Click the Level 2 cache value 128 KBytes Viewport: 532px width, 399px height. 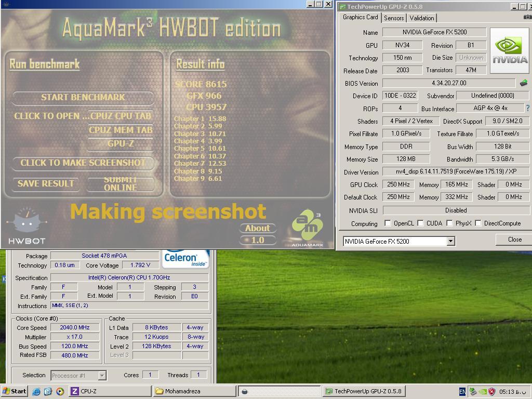tap(156, 346)
